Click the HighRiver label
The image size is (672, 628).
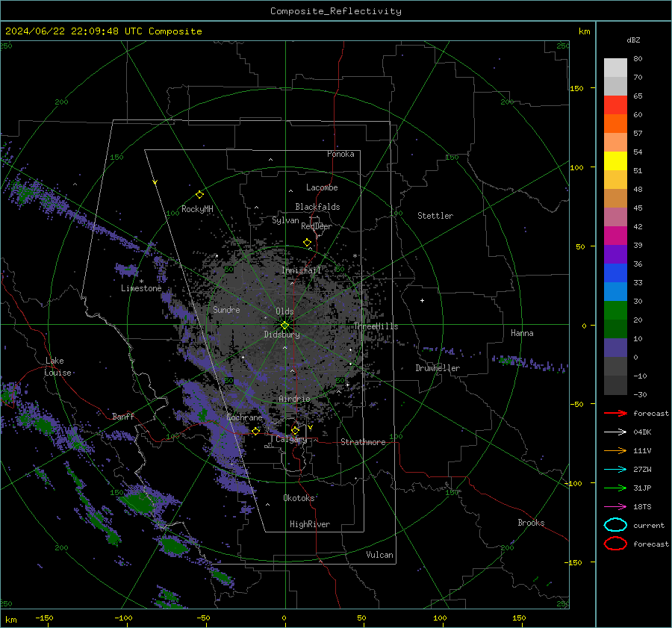[x=310, y=524]
